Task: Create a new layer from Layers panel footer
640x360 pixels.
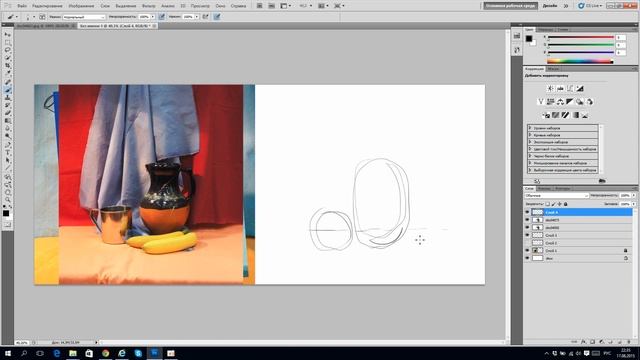Action: point(620,342)
